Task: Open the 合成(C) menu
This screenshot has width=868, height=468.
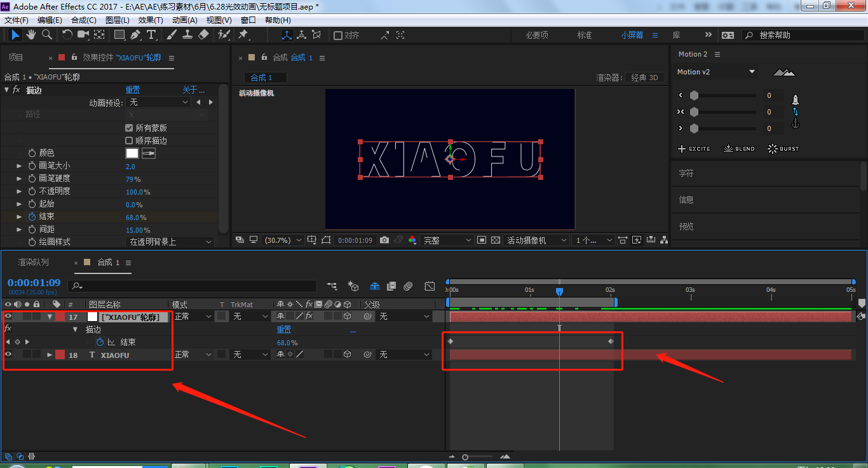Action: [x=84, y=20]
